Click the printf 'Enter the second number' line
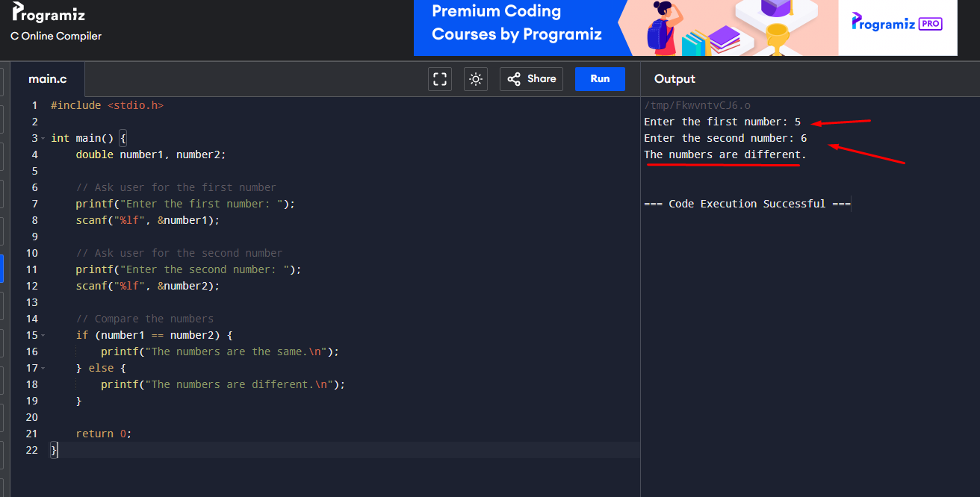Viewport: 980px width, 497px height. coord(188,269)
